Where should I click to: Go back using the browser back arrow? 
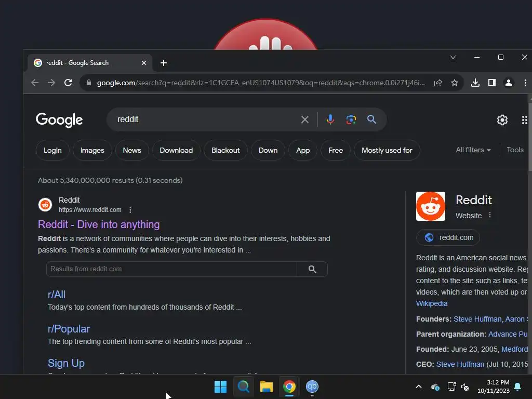click(35, 83)
